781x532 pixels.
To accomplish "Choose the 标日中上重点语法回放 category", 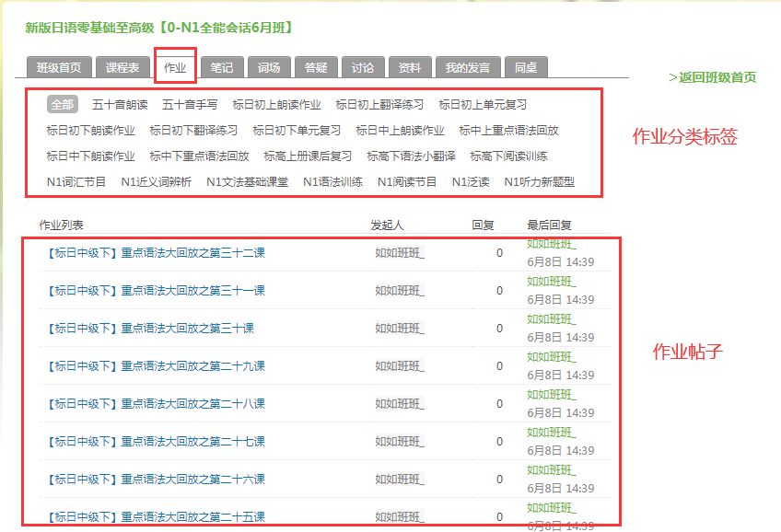I will tap(508, 131).
